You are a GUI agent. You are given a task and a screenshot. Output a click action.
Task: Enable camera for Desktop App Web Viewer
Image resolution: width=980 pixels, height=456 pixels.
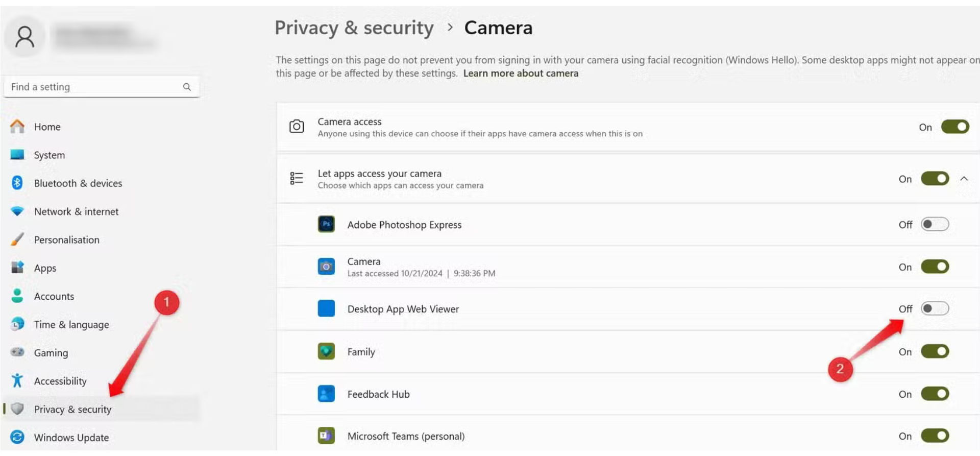click(x=935, y=308)
